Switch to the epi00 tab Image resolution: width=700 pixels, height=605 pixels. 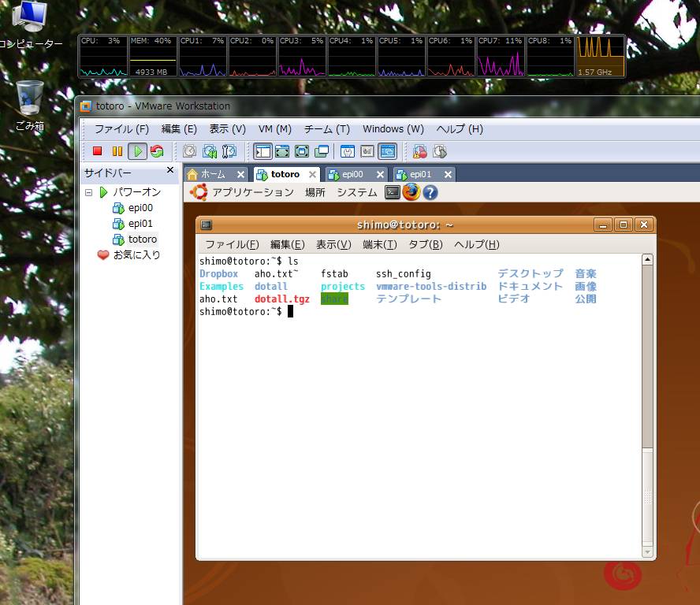[x=352, y=174]
